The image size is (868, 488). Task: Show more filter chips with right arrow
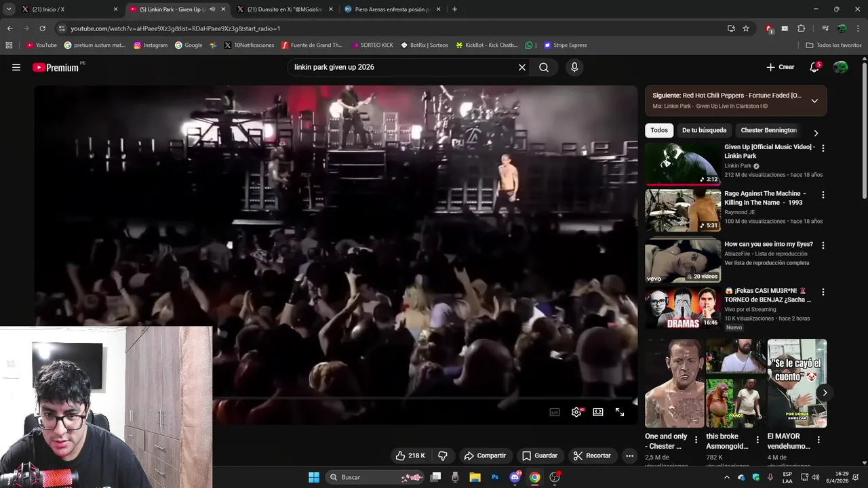click(816, 133)
